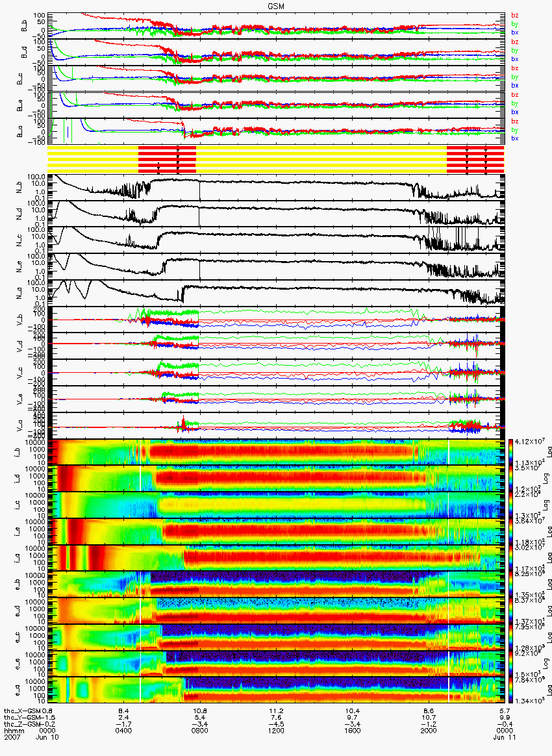Viewport: 552px width, 756px height.
Task: Click the bz legend label of B_d panel
Action: pos(515,42)
